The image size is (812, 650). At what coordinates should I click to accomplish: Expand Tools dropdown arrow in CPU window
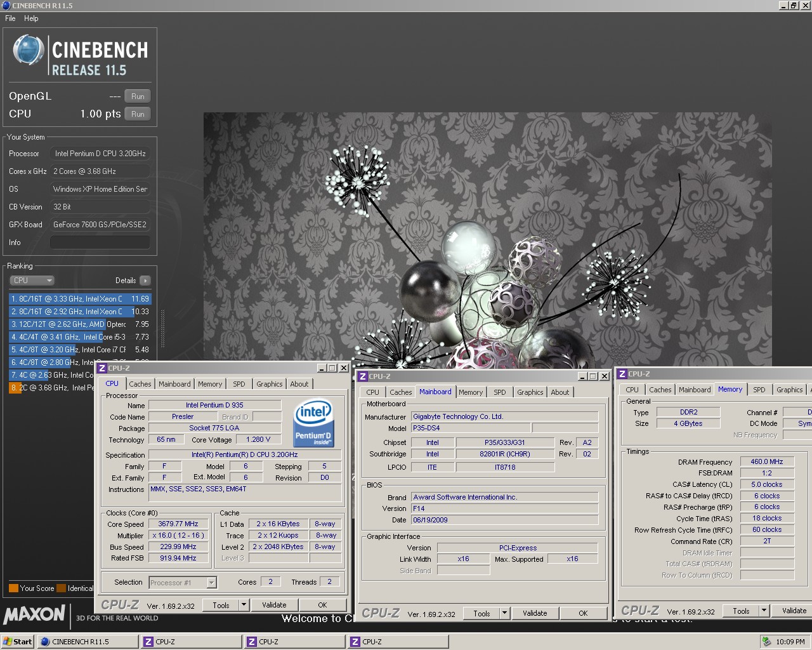244,605
